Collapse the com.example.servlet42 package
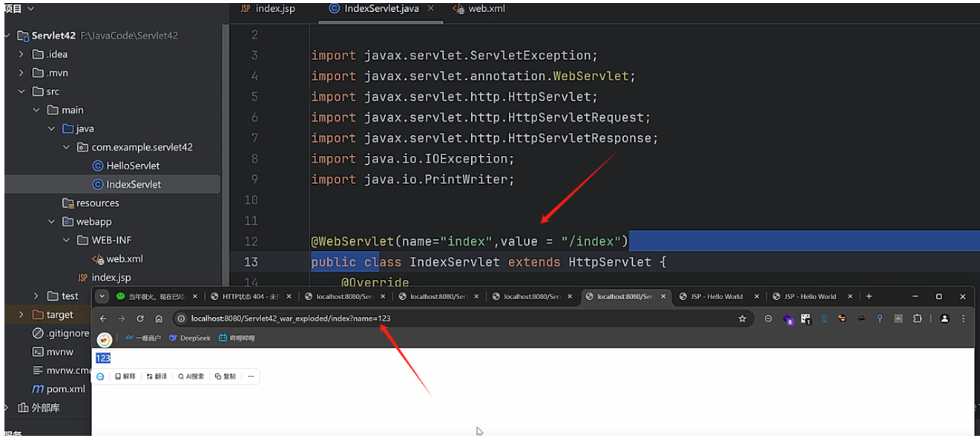The height and width of the screenshot is (438, 980). [x=66, y=147]
